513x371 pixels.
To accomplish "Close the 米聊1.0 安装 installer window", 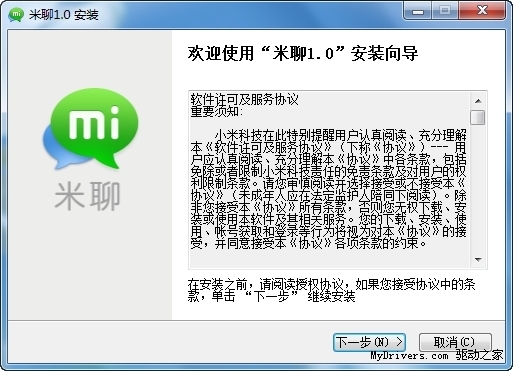I will click(482, 11).
